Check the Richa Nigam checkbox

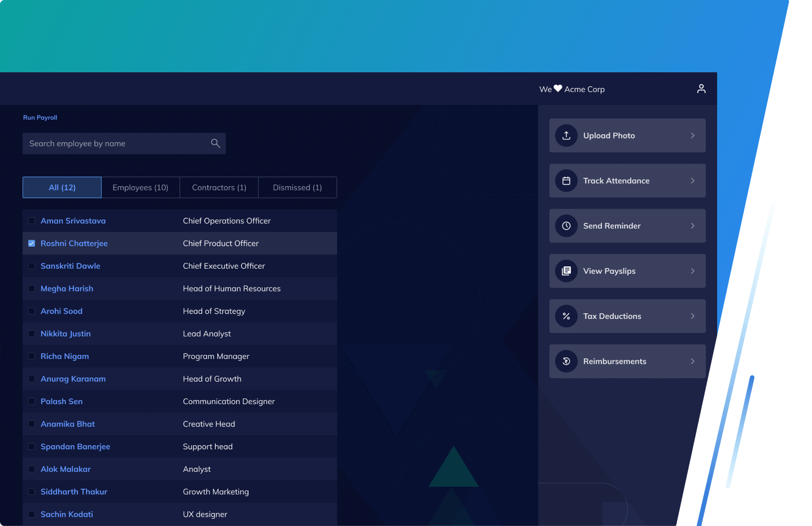point(32,356)
